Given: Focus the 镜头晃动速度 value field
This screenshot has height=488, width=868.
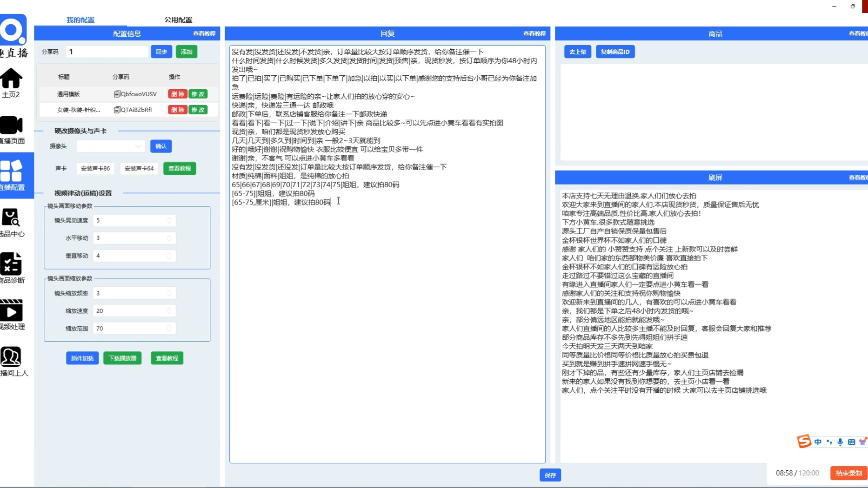Looking at the screenshot, I should click(134, 220).
